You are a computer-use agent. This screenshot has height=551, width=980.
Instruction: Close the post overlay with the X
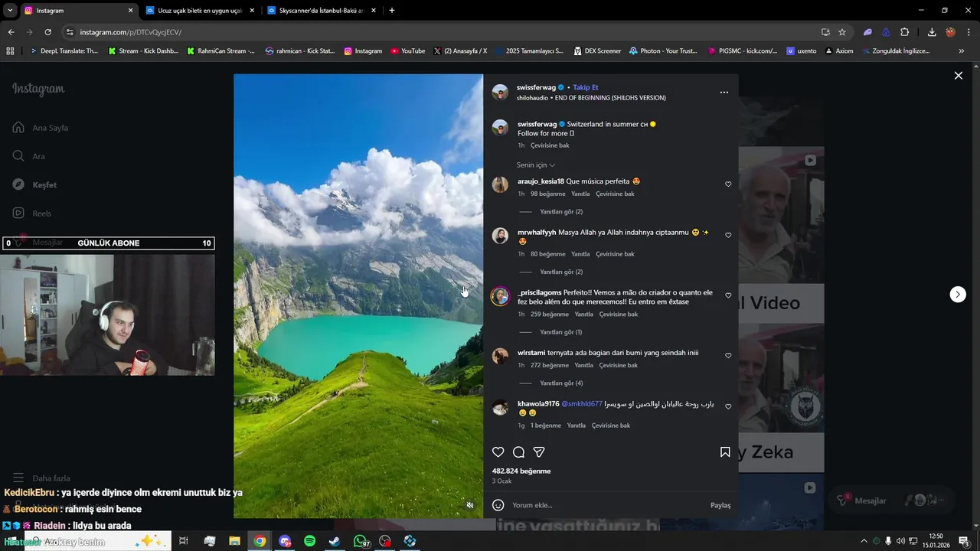coord(958,75)
